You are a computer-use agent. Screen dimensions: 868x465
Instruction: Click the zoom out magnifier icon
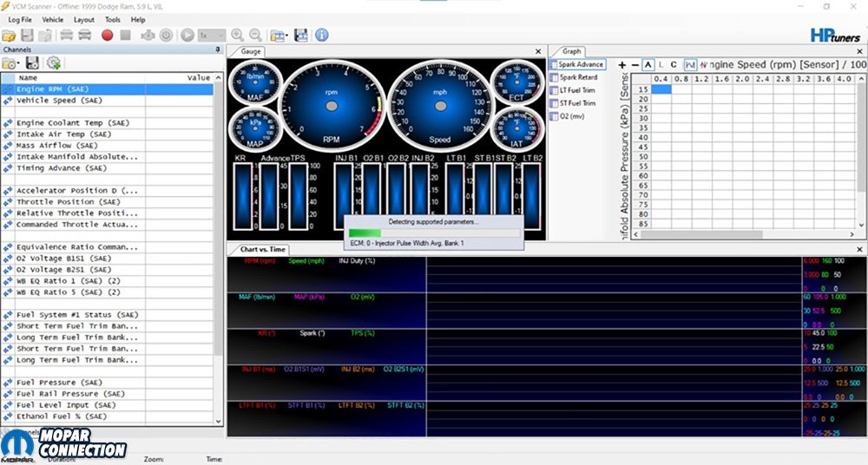click(255, 36)
